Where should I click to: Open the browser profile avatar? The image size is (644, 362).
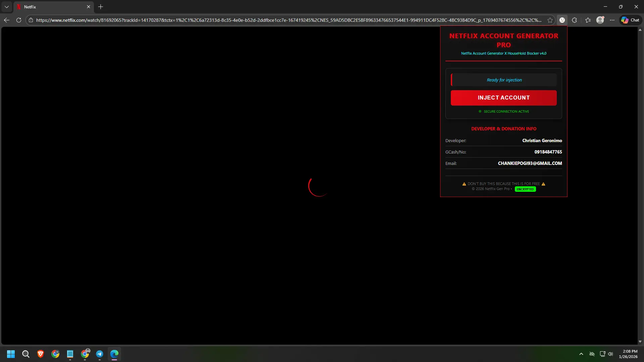[600, 20]
